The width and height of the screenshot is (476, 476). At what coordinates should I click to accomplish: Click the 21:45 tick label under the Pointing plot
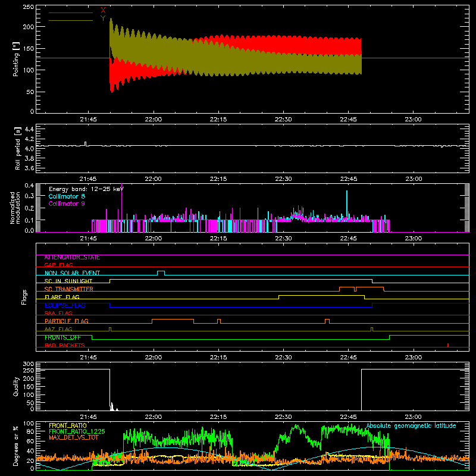coord(88,120)
